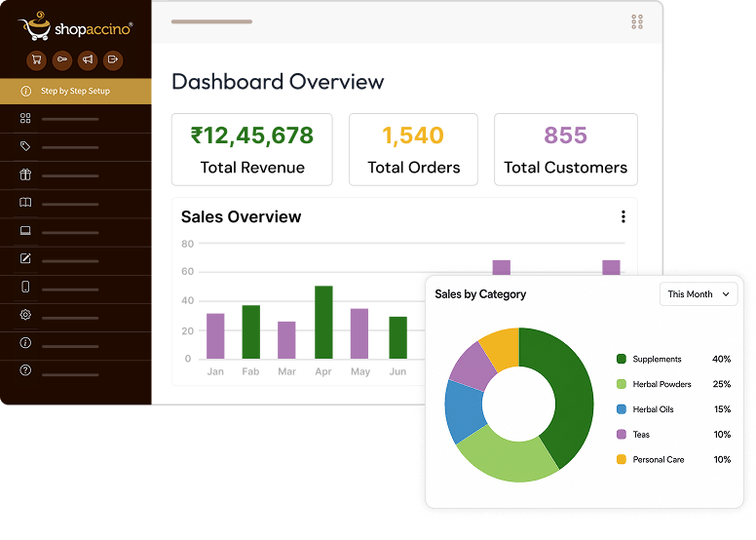The height and width of the screenshot is (540, 756).
Task: Click the key icon in top sidebar
Action: pos(62,60)
